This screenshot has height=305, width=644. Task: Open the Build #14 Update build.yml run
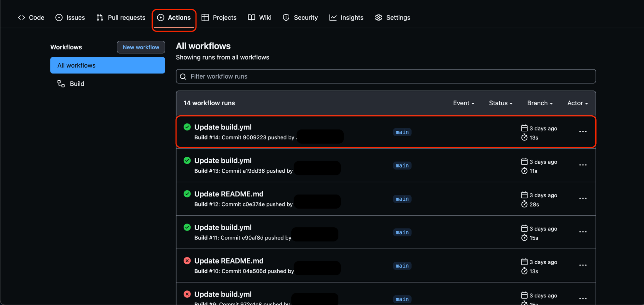point(223,127)
